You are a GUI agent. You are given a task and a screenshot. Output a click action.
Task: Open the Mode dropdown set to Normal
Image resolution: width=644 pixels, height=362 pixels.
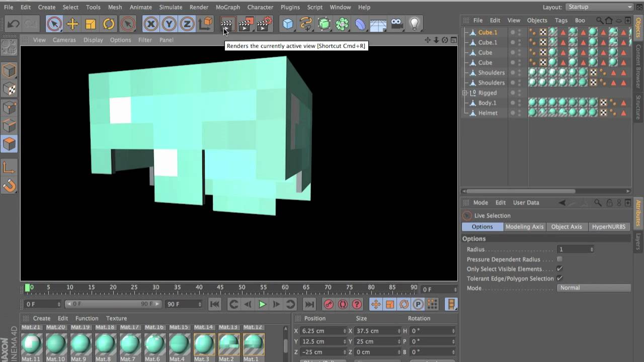[x=594, y=288]
